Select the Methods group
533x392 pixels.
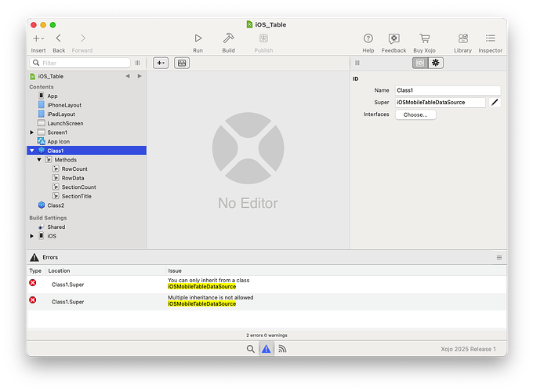coord(65,160)
